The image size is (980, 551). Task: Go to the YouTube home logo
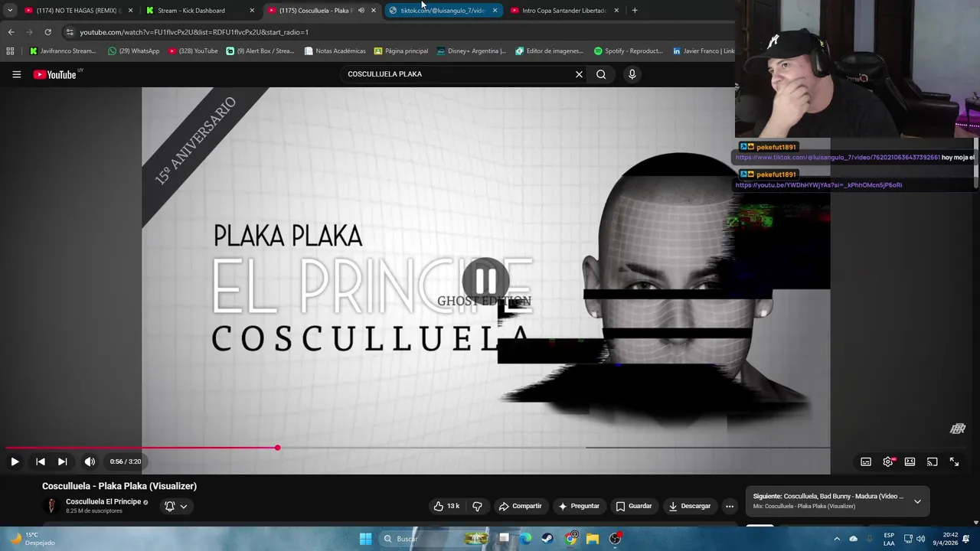(x=56, y=74)
